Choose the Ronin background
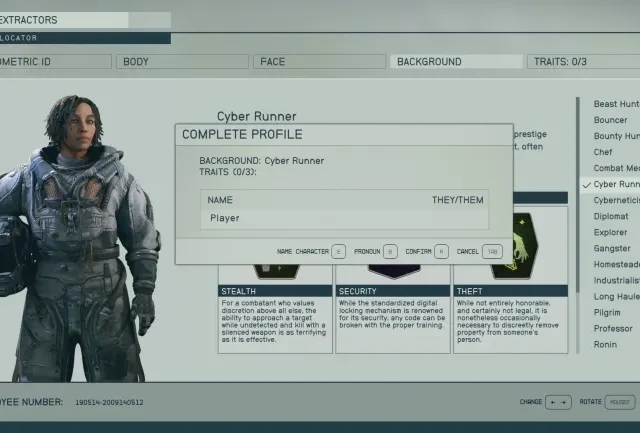 608,344
